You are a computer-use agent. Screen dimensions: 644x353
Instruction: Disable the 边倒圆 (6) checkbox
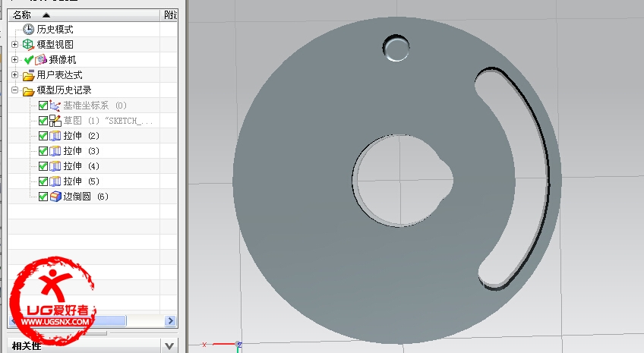click(x=43, y=197)
